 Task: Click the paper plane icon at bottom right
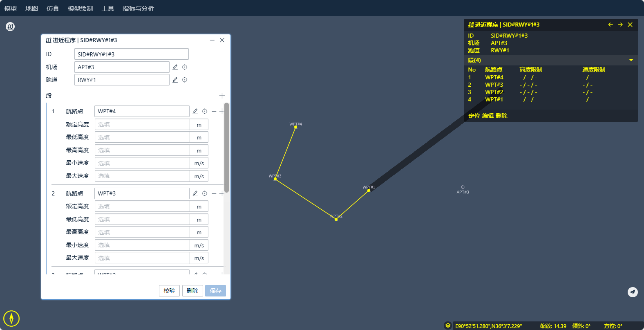click(x=633, y=292)
